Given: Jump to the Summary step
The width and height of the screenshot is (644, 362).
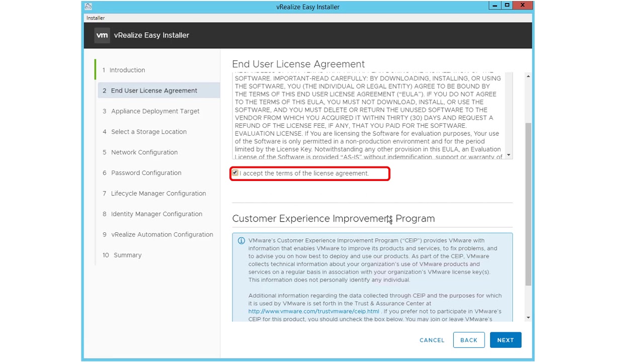Looking at the screenshot, I should point(127,255).
